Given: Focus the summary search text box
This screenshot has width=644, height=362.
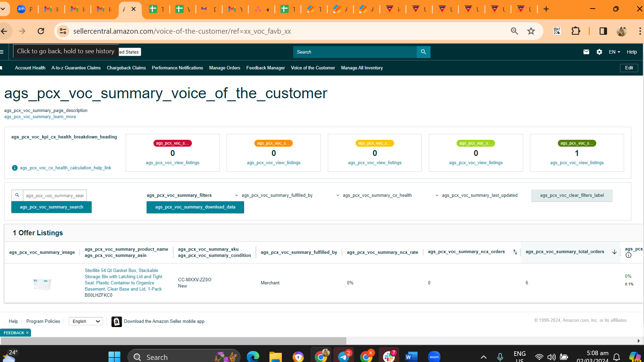Looking at the screenshot, I should click(x=55, y=195).
